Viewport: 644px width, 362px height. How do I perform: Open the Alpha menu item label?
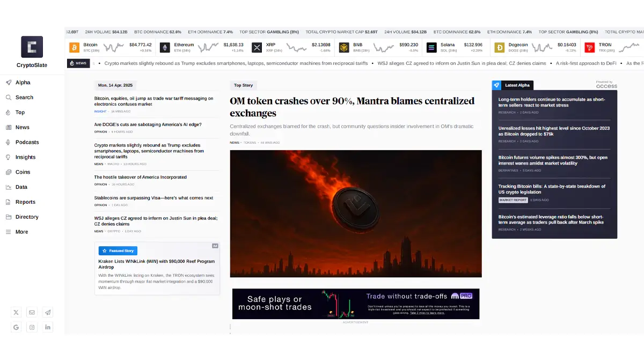pos(23,83)
